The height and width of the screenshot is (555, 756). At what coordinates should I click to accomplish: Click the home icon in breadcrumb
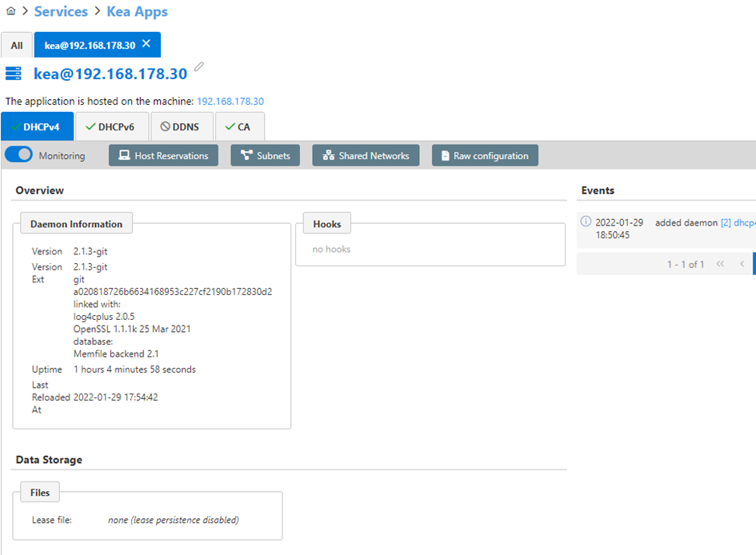pos(10,10)
